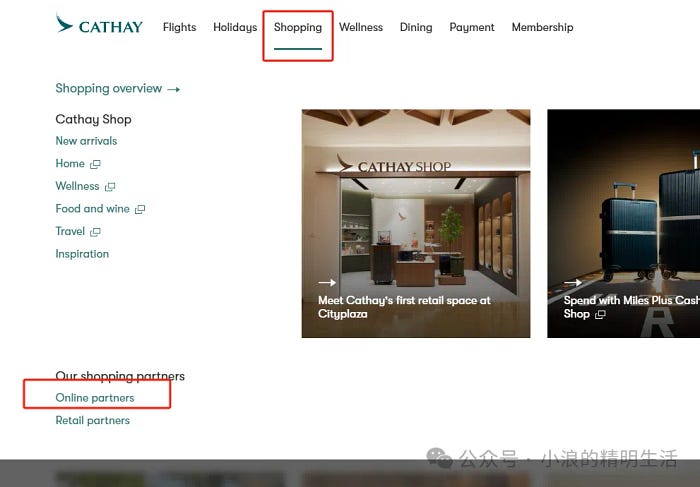The height and width of the screenshot is (487, 700).
Task: Click the Cathay logo
Action: coord(99,25)
